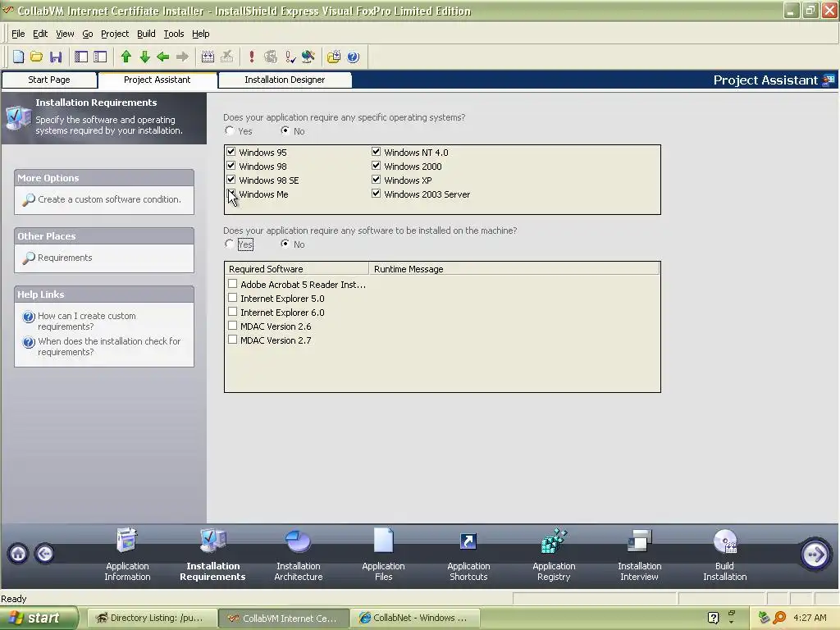Click the red exclamation Run icon
The image size is (840, 630).
click(x=251, y=57)
